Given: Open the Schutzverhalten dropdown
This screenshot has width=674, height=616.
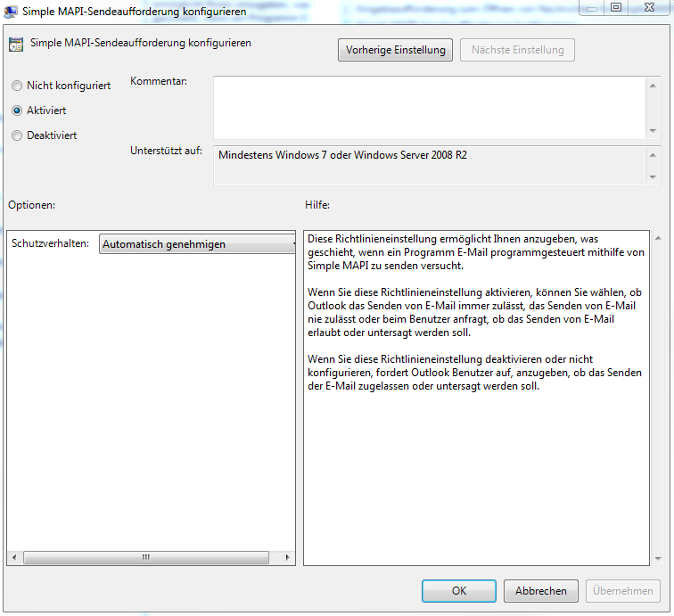Looking at the screenshot, I should tap(197, 243).
